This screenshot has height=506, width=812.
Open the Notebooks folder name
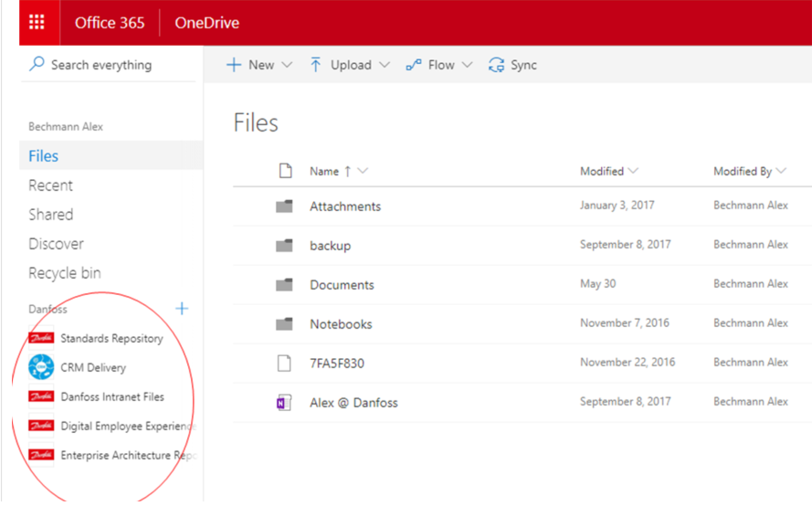pyautogui.click(x=341, y=324)
